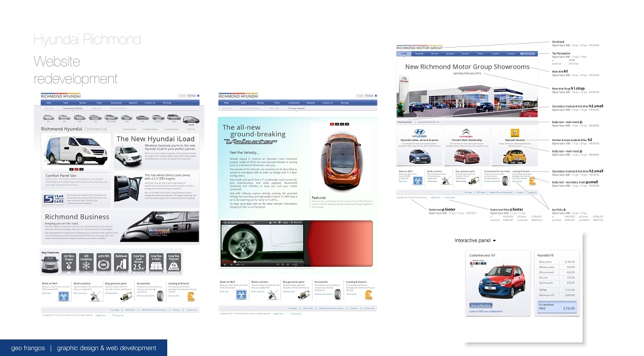This screenshot has width=644, height=356.
Task: Click the Air Condition snowflake feature icon
Action: (x=87, y=262)
